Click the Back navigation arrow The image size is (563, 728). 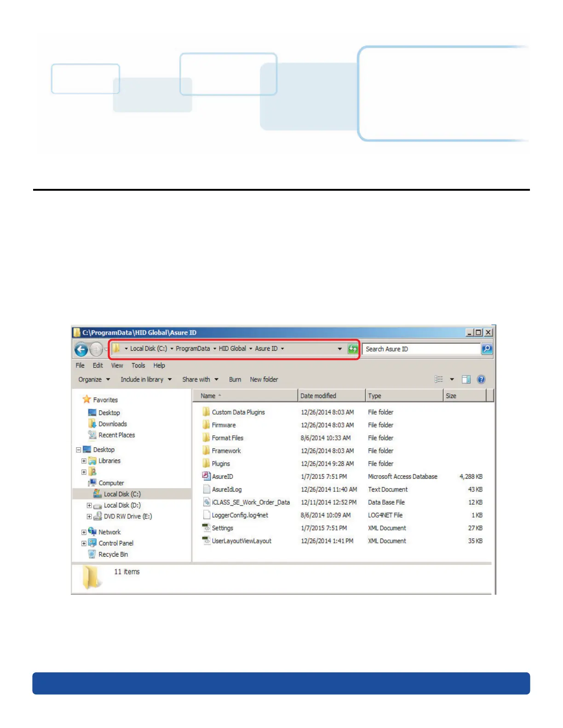click(x=81, y=350)
